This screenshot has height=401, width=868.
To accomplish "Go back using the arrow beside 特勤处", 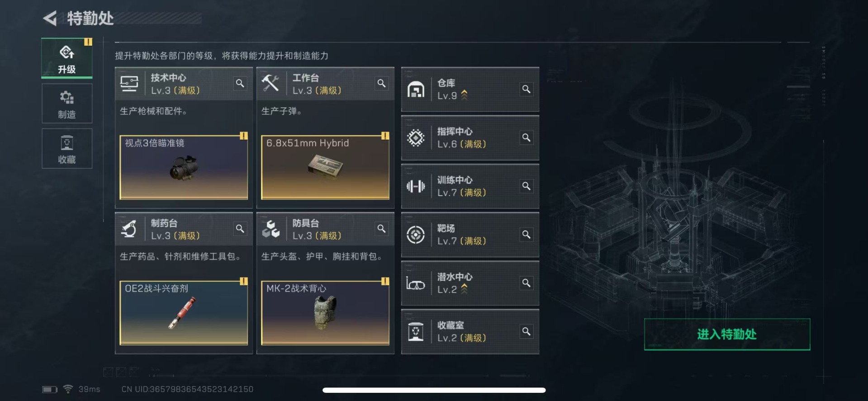I will click(50, 18).
